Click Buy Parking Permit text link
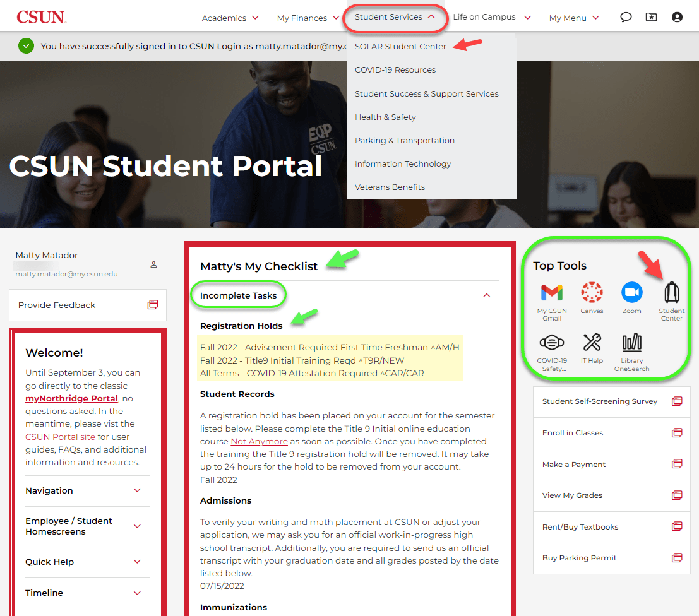The width and height of the screenshot is (699, 616). 579,557
